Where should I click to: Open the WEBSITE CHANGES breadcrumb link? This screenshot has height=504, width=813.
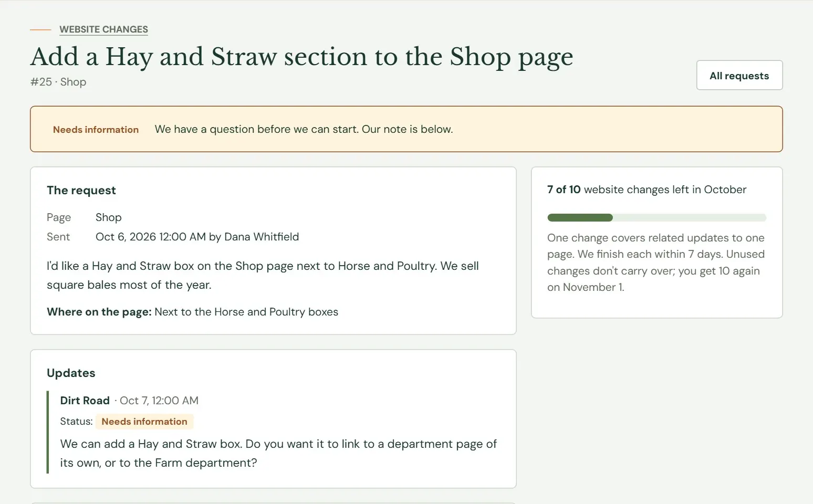point(103,29)
